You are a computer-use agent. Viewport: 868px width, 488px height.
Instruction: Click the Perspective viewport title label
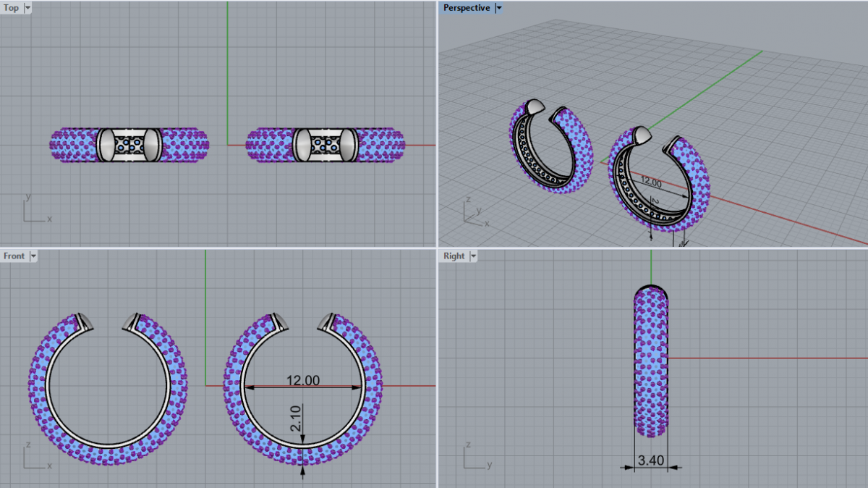[x=466, y=8]
